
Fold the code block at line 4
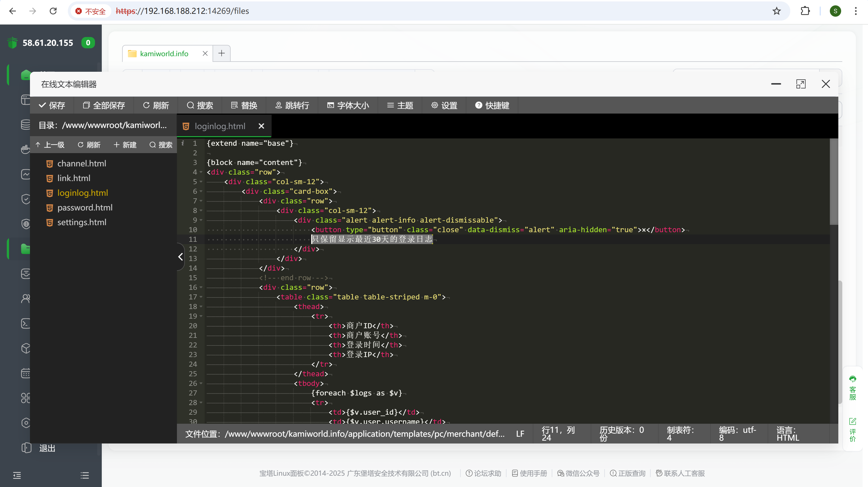pos(201,172)
